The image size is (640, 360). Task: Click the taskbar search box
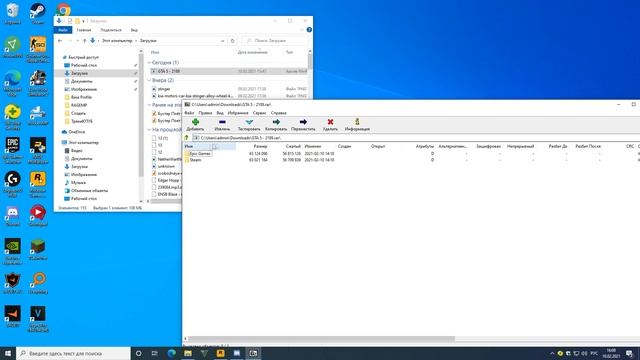pyautogui.click(x=73, y=353)
